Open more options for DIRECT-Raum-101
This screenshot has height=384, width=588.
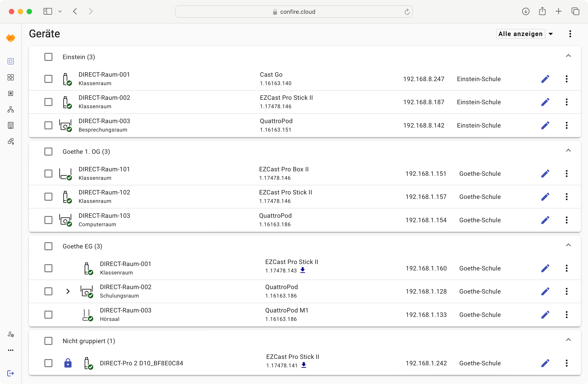click(x=566, y=174)
